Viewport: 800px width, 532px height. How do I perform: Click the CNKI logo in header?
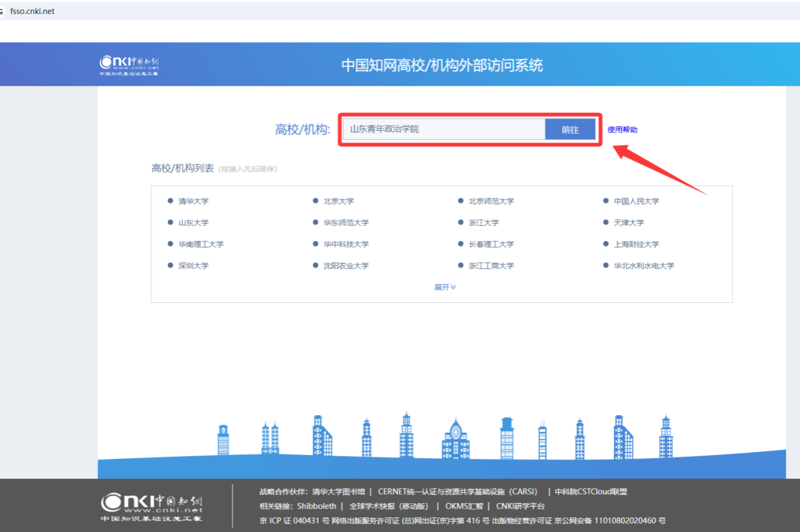pyautogui.click(x=129, y=65)
